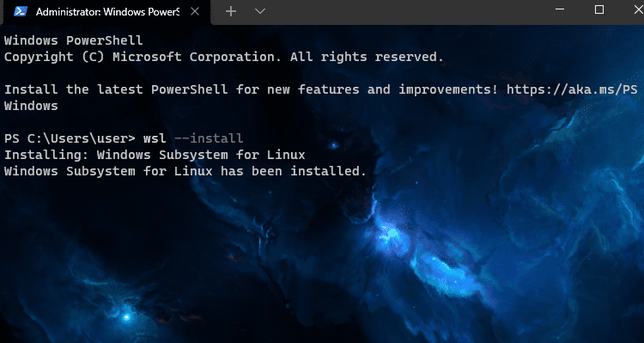Click the typed 'wsl' command word
This screenshot has width=644, height=343.
155,138
